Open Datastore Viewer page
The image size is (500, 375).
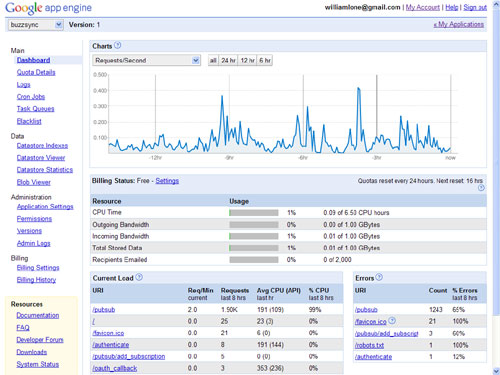pyautogui.click(x=41, y=158)
